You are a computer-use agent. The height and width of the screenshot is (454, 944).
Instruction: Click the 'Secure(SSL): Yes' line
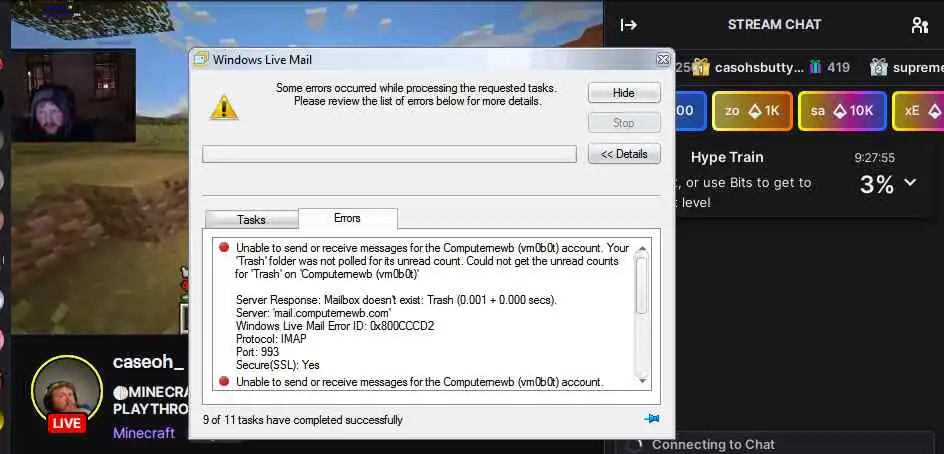point(278,365)
